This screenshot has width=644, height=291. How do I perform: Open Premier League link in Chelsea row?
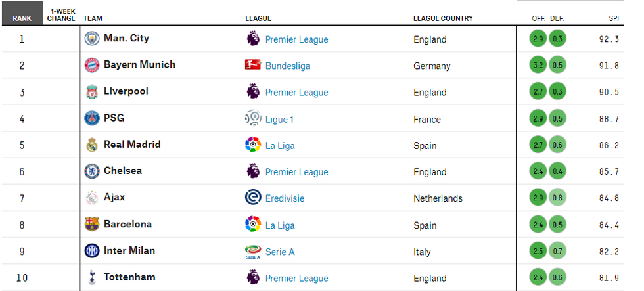[296, 172]
